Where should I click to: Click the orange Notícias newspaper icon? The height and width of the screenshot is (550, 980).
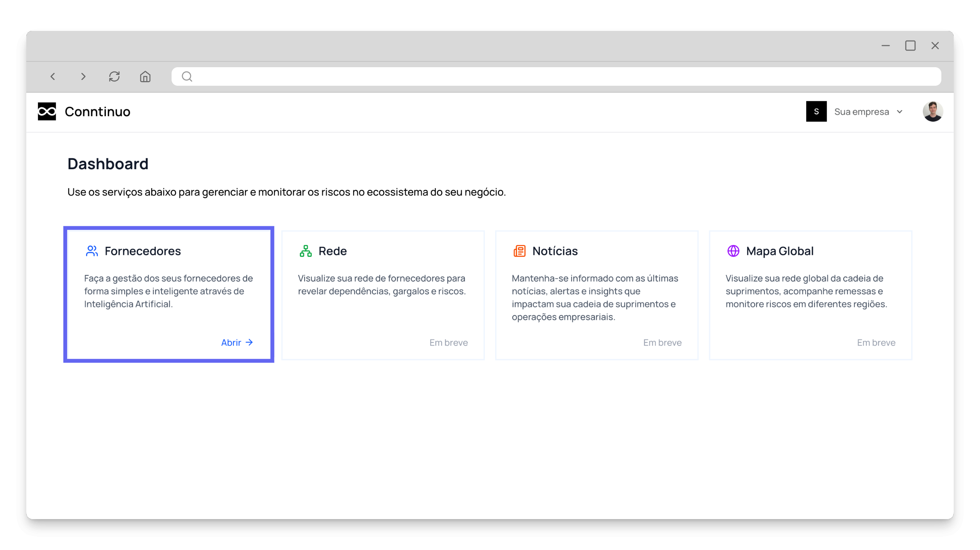click(x=519, y=251)
